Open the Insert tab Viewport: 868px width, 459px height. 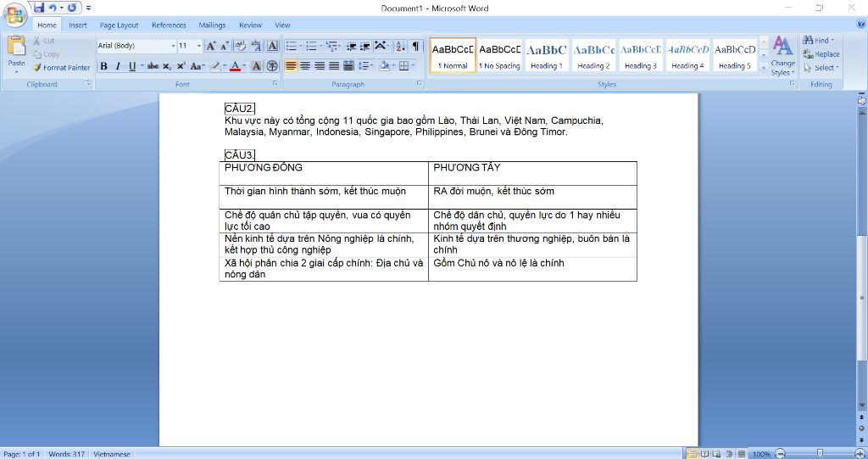pos(77,25)
